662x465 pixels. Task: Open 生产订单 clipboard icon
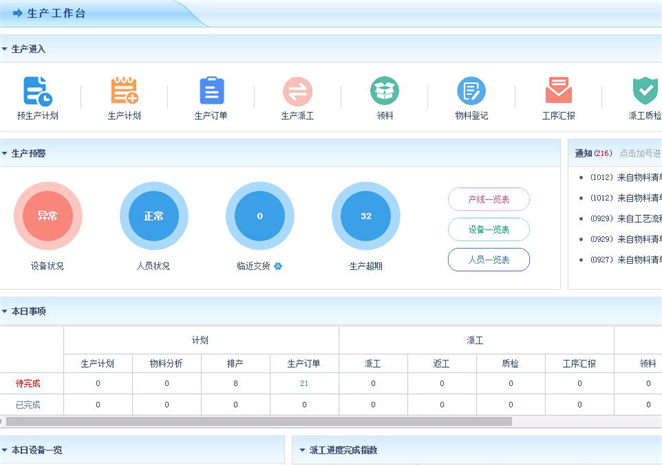point(211,91)
